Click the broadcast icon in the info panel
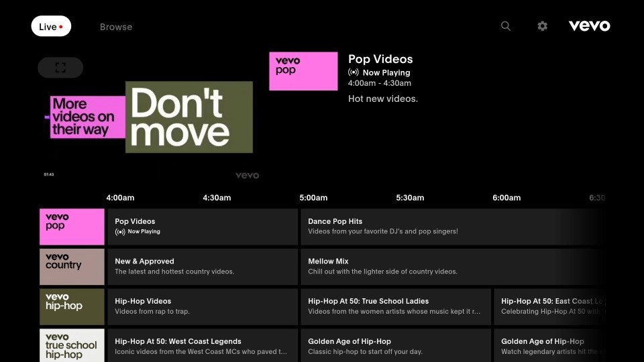644x362 pixels. (354, 72)
